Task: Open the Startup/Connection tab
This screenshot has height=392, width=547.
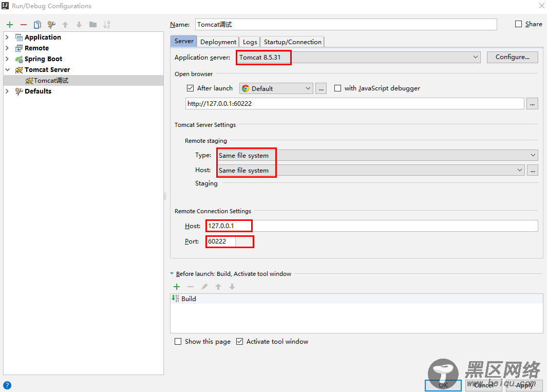Action: pos(293,42)
